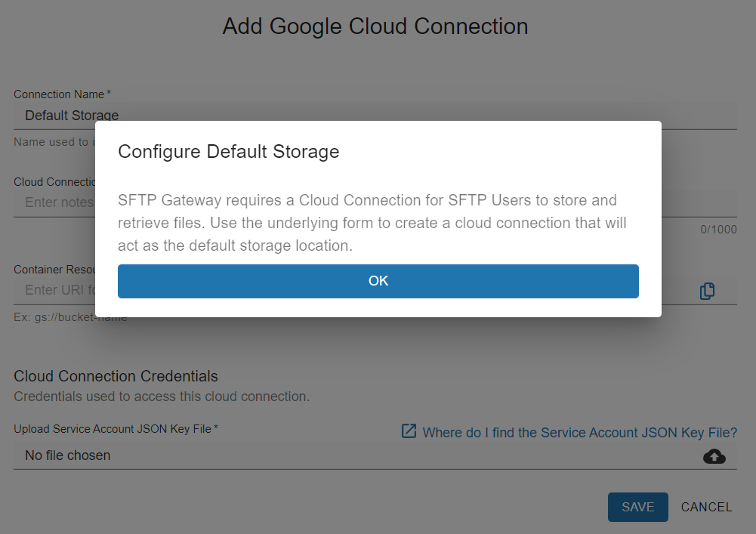Screen dimensions: 756x534
Task: Click OK in Configure Default Storage dialog
Action: tap(378, 281)
